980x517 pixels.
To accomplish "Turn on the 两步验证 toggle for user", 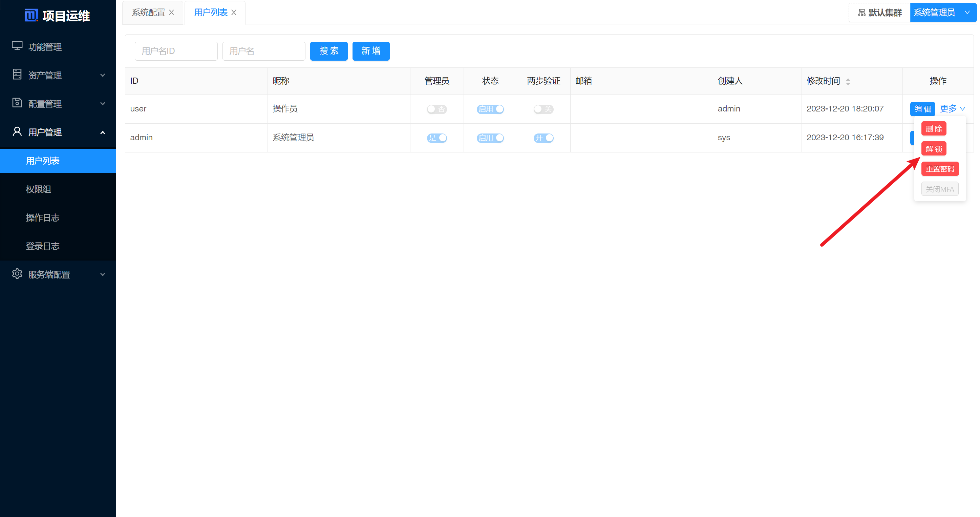I will click(543, 109).
